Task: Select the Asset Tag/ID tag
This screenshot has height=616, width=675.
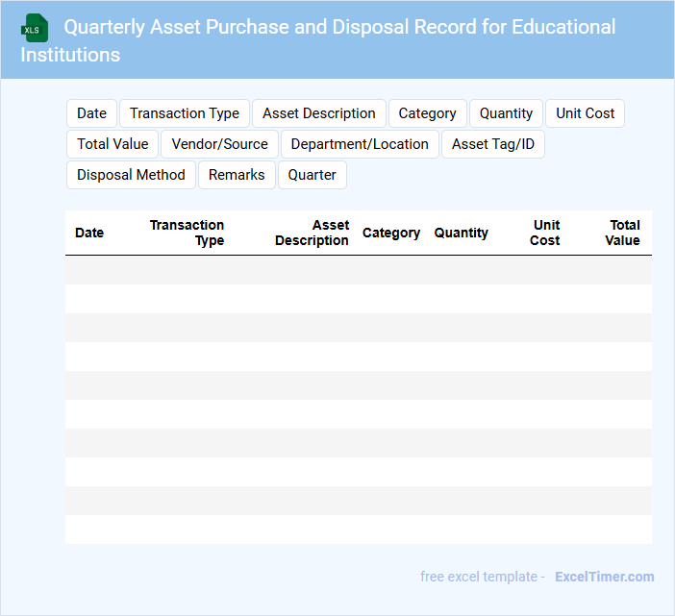Action: (x=493, y=144)
